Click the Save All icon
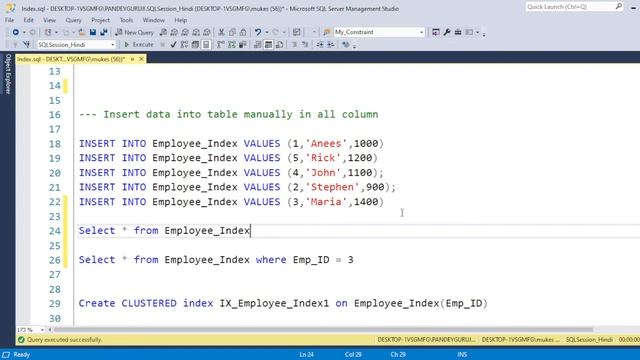Image resolution: width=640 pixels, height=360 pixels. point(104,32)
